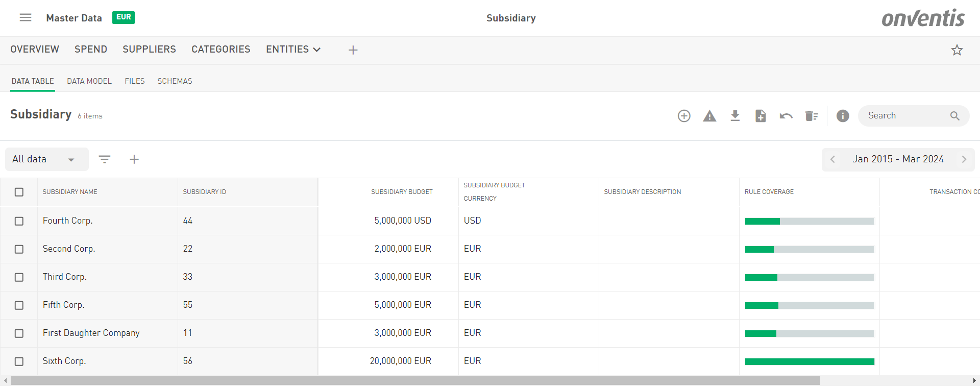Toggle the select-all header checkbox
This screenshot has width=980, height=389.
pos(19,192)
